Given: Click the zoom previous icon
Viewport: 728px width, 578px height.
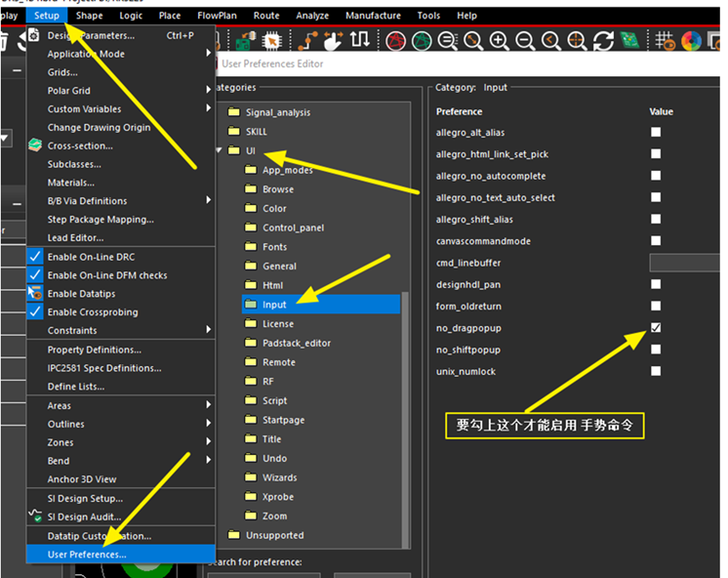Looking at the screenshot, I should point(551,41).
